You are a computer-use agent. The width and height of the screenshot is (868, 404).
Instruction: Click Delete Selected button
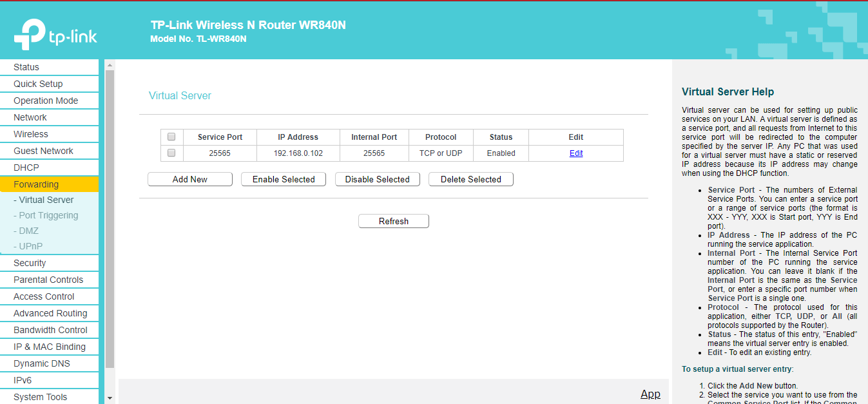click(x=471, y=179)
